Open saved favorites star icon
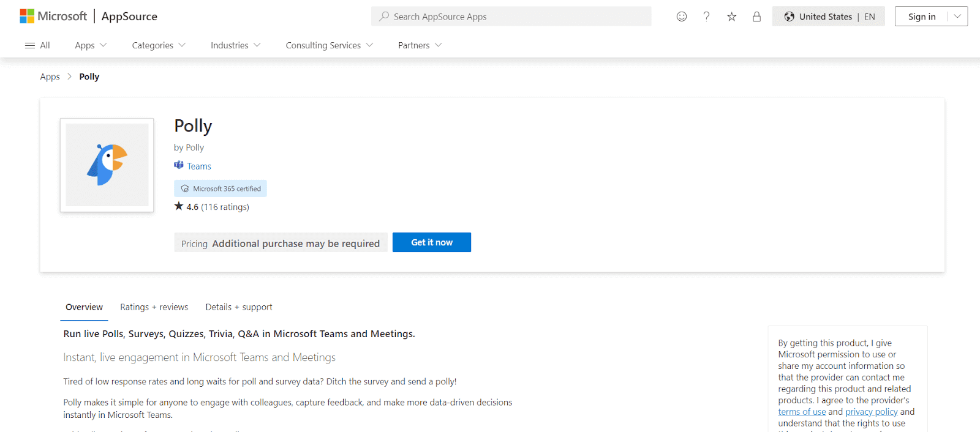980x432 pixels. tap(731, 17)
